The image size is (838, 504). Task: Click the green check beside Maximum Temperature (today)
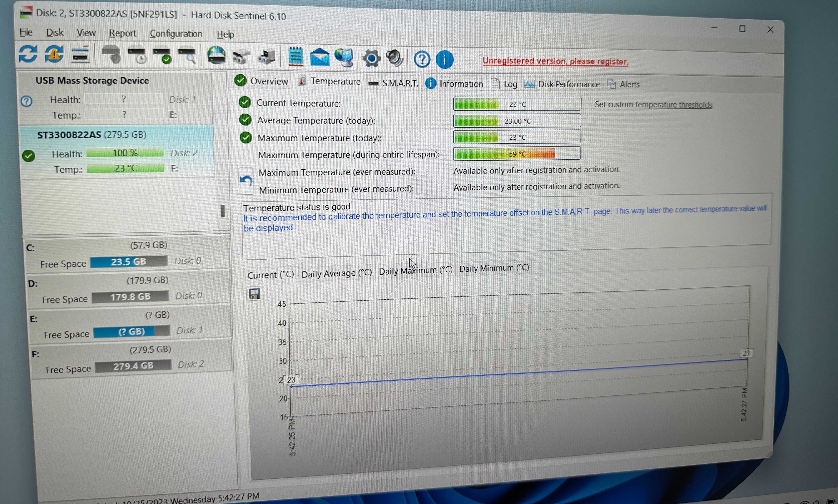(246, 138)
